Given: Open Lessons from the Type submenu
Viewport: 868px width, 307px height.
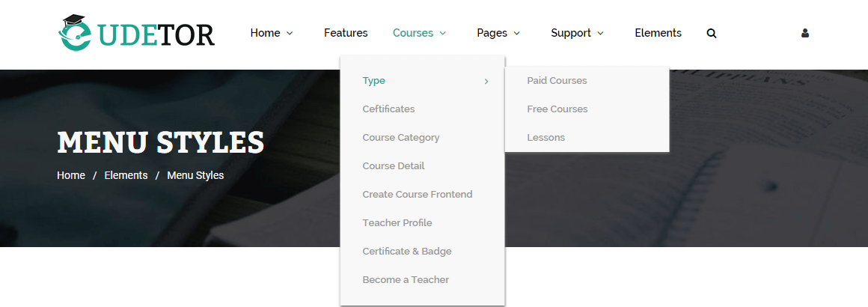Looking at the screenshot, I should (546, 138).
